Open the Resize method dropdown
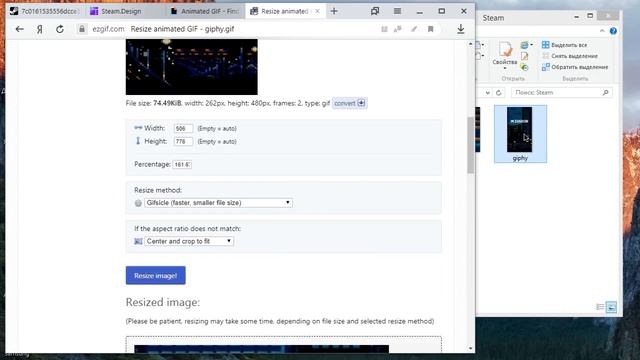Viewport: 640px width, 360px height. coord(218,202)
